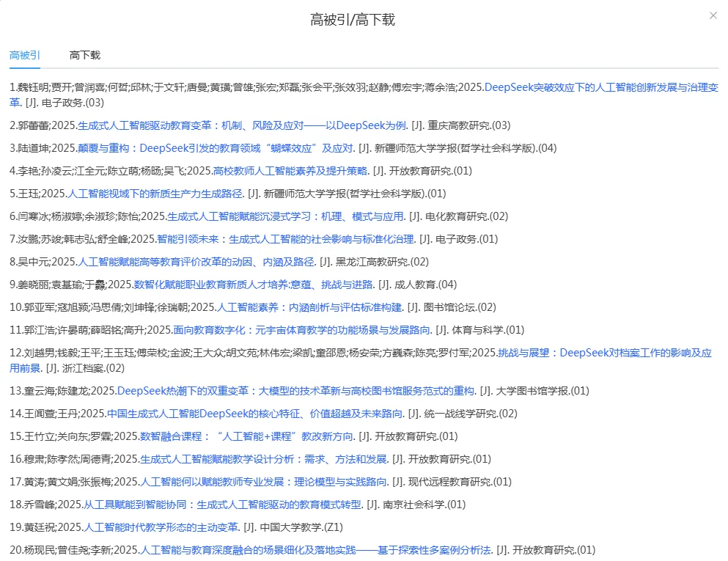This screenshot has width=728, height=561.
Task: Click journal text 中国大学教学.(Z1)
Action: [301, 527]
